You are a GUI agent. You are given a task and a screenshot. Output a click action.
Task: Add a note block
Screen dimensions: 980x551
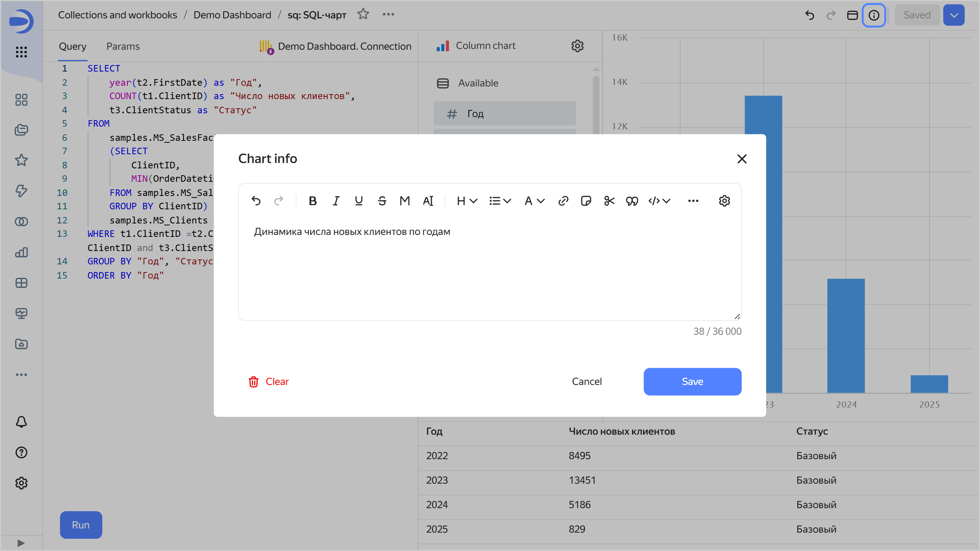[586, 201]
